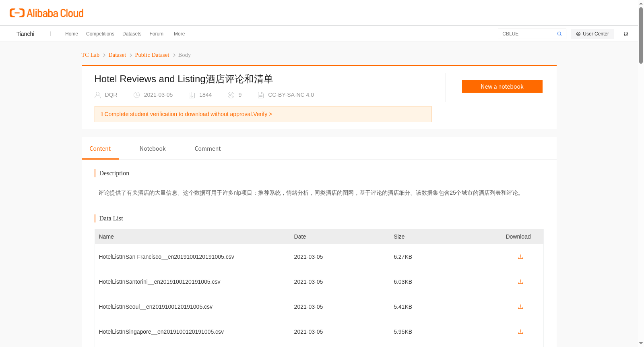Click the Hotel Reviews and Listing title

coord(184,79)
